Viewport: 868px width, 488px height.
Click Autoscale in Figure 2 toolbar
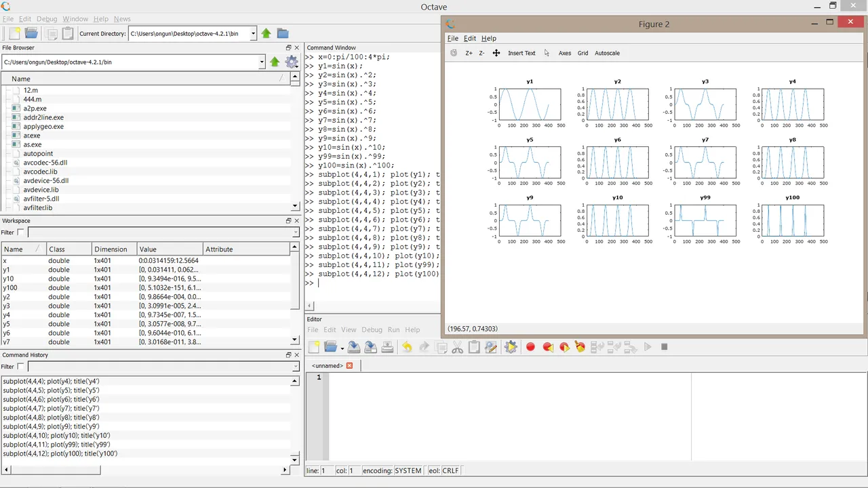tap(607, 53)
